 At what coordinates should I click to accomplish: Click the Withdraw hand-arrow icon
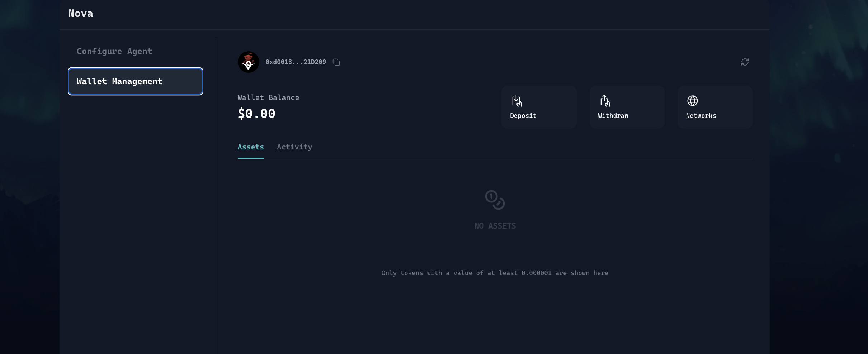tap(605, 101)
